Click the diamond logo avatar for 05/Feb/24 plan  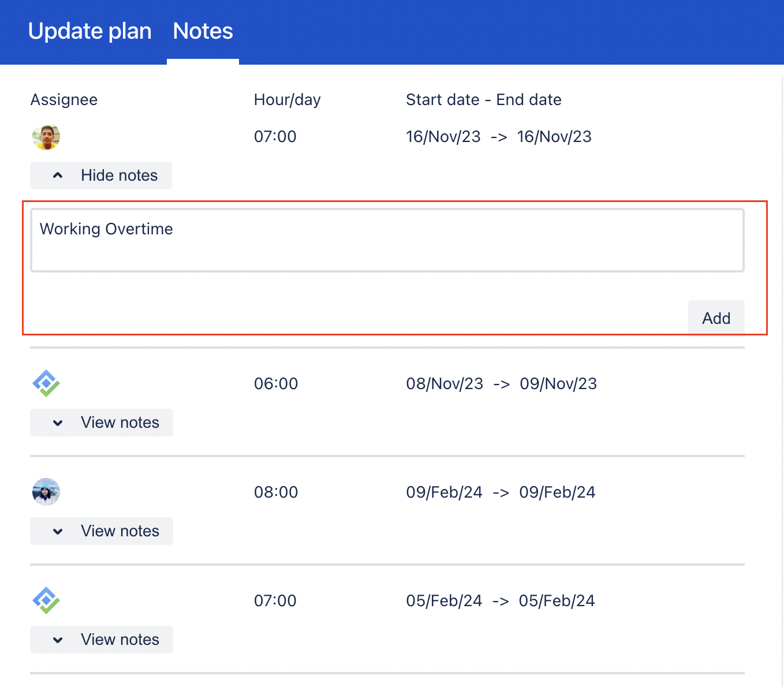point(46,600)
